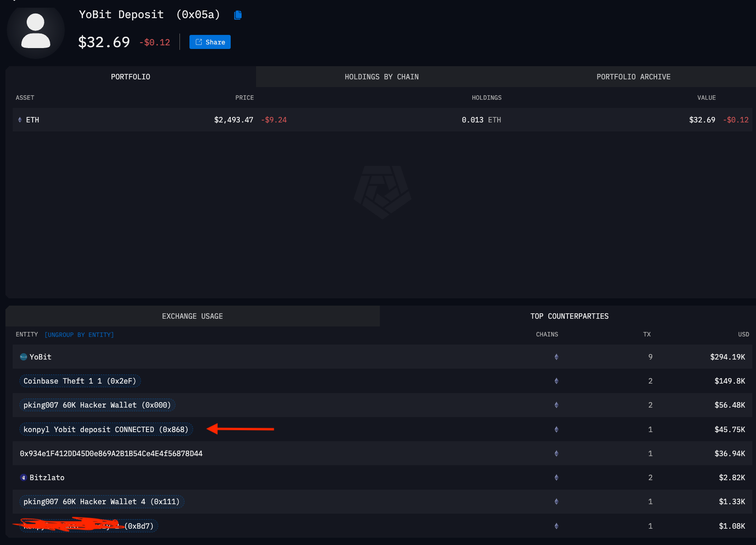Open the YoBit entity link
This screenshot has width=756, height=545.
40,357
